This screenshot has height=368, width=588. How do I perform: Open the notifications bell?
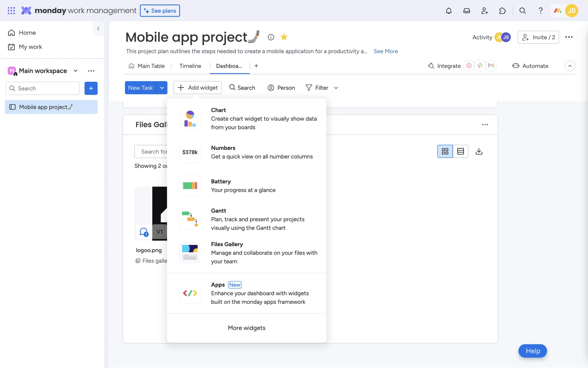[x=449, y=11]
